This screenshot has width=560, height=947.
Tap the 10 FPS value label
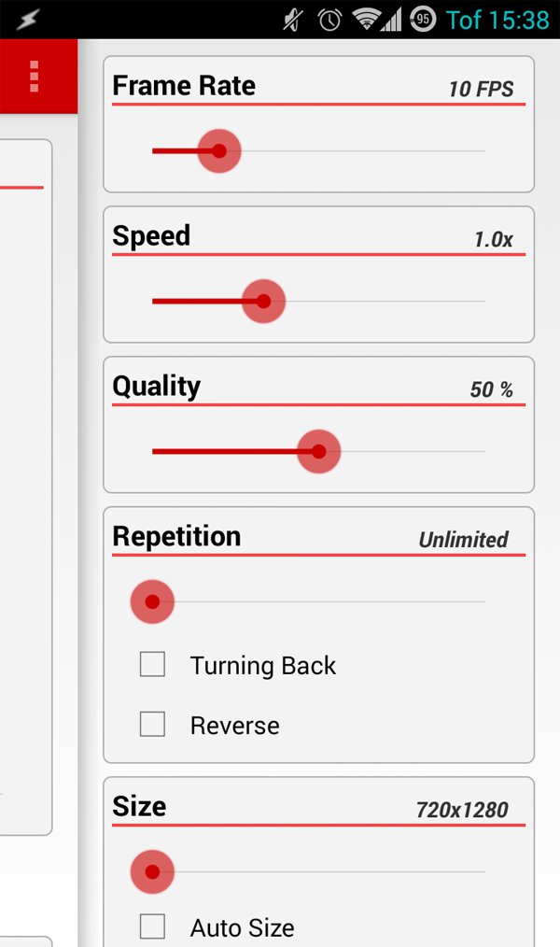[x=481, y=90]
